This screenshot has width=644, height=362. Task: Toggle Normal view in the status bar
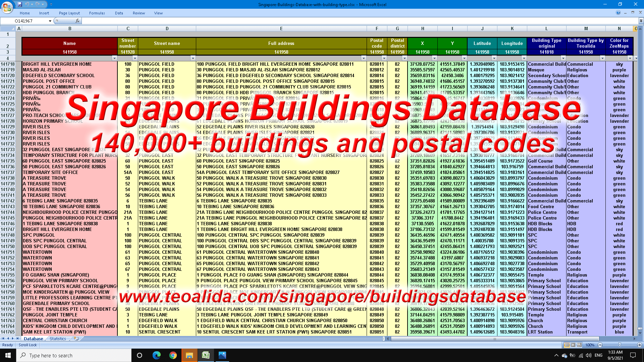pos(567,345)
